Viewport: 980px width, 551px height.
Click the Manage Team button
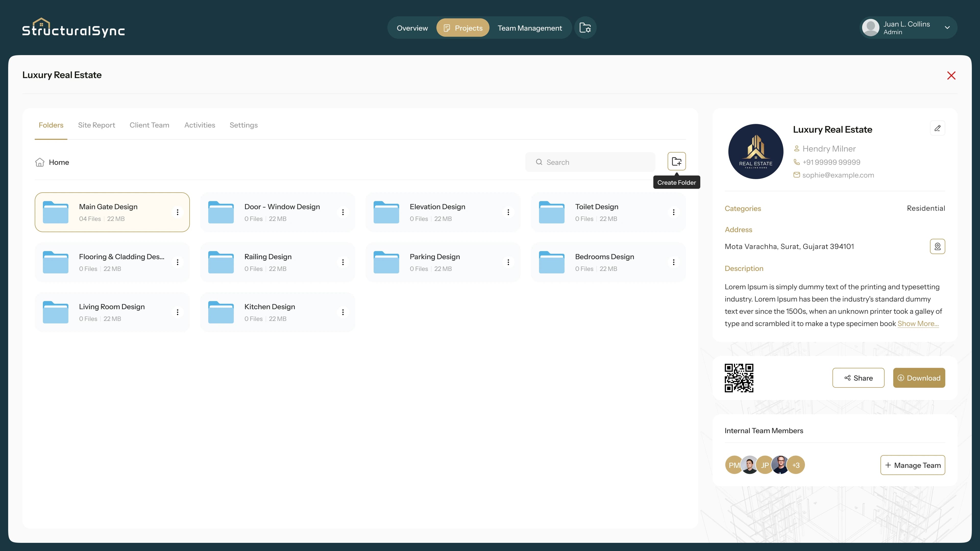912,465
